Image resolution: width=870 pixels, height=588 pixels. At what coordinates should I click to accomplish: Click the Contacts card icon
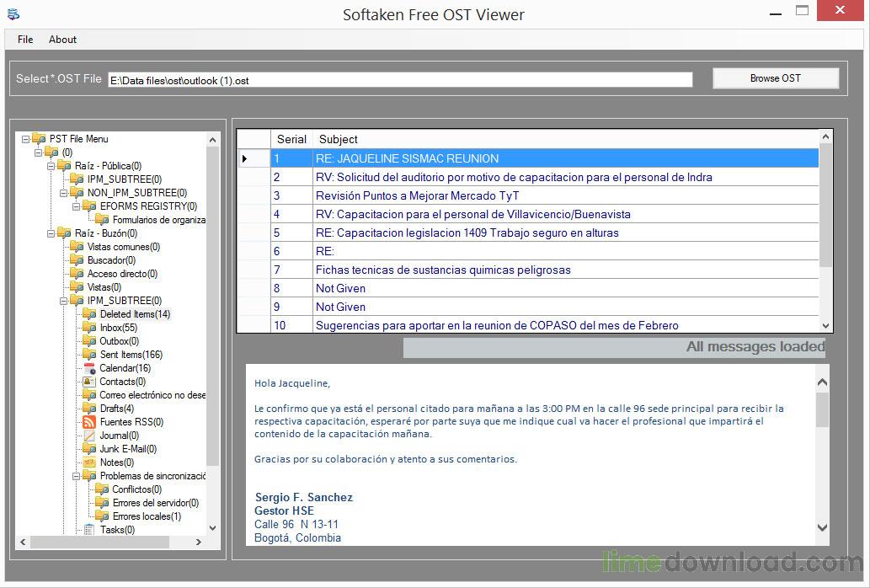point(89,382)
